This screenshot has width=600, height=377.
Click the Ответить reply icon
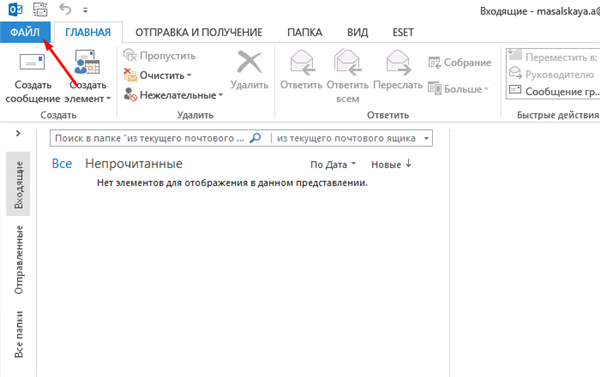pos(302,62)
